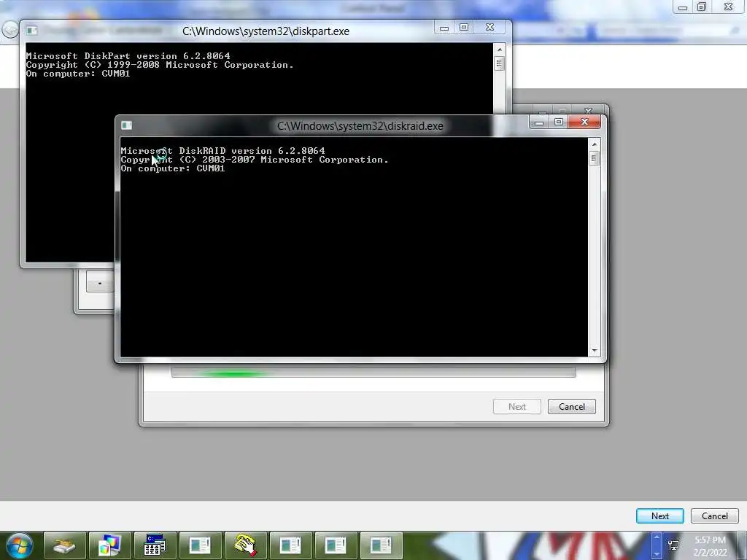The image size is (747, 560).
Task: Close the diskraid.exe console window
Action: click(x=584, y=122)
